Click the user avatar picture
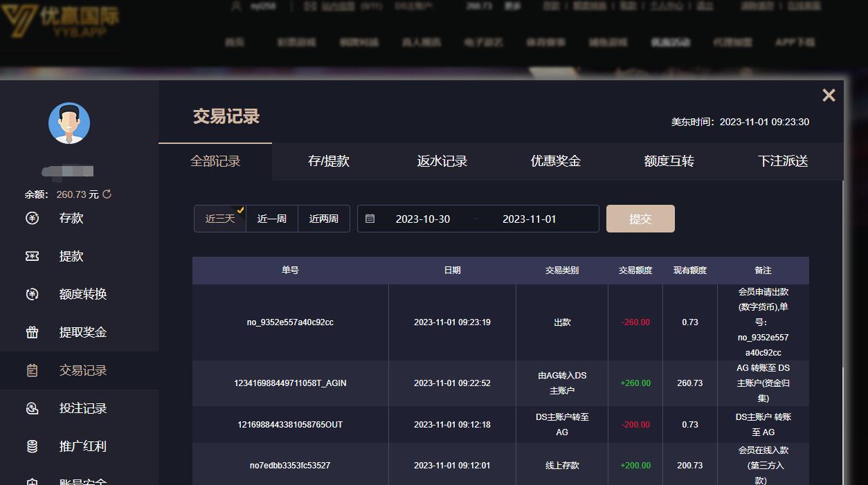868x485 pixels. point(69,123)
